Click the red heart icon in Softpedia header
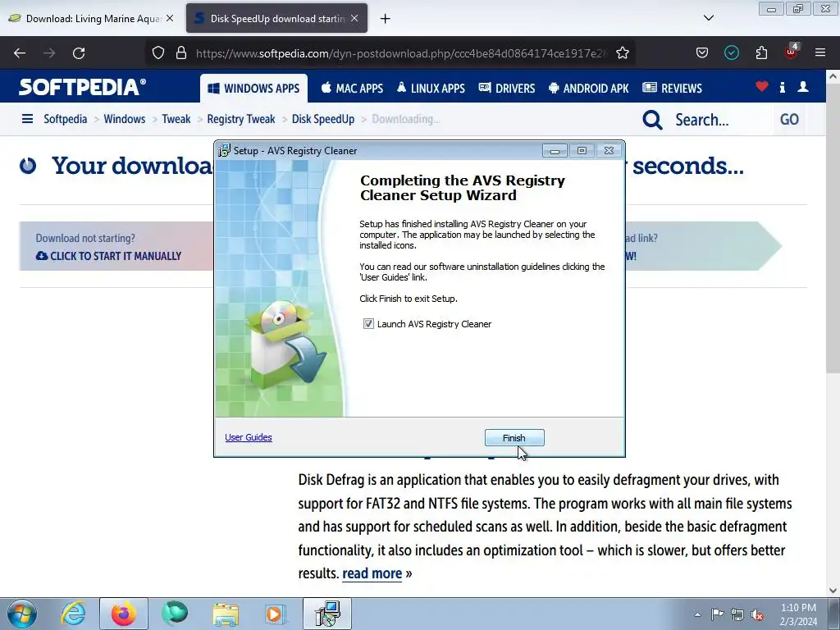The image size is (840, 630). pyautogui.click(x=761, y=87)
